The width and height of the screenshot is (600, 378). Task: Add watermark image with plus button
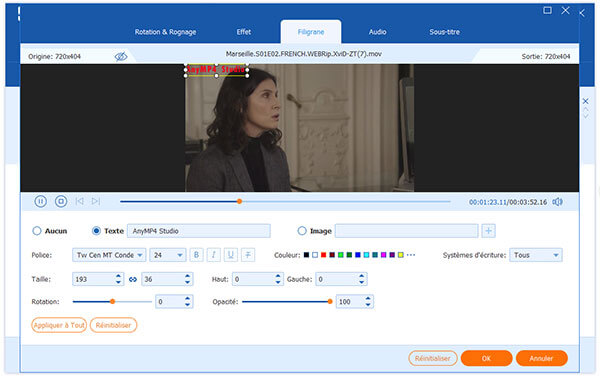[489, 231]
